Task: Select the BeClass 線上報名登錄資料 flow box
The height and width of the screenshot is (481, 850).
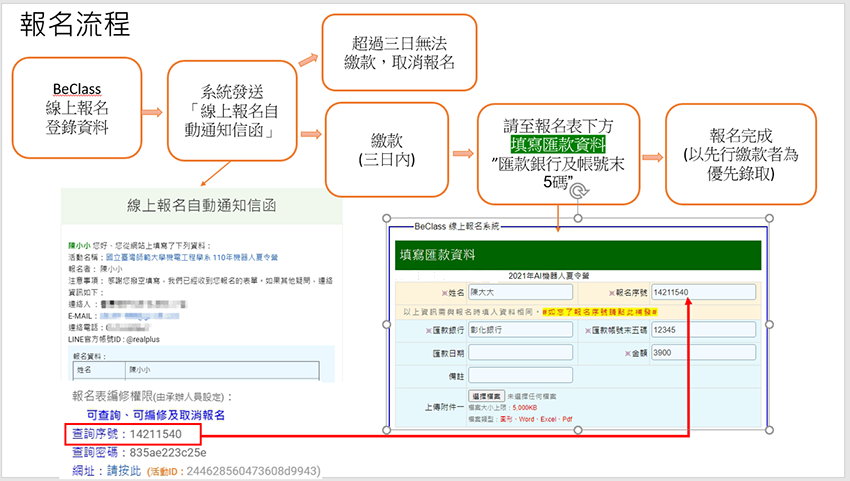Action: pos(77,108)
